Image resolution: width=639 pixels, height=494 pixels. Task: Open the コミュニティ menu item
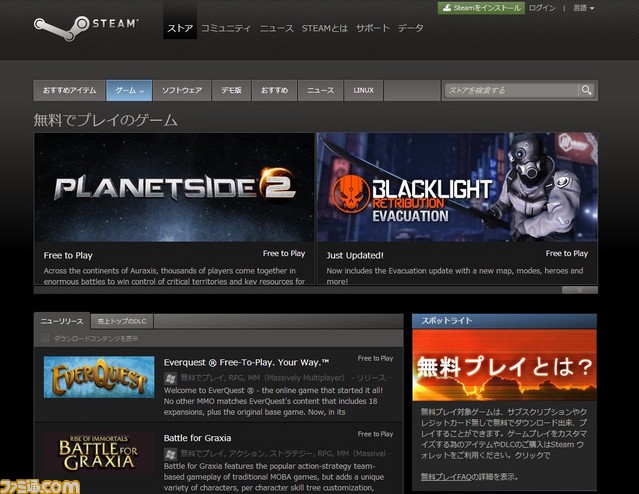pyautogui.click(x=226, y=28)
